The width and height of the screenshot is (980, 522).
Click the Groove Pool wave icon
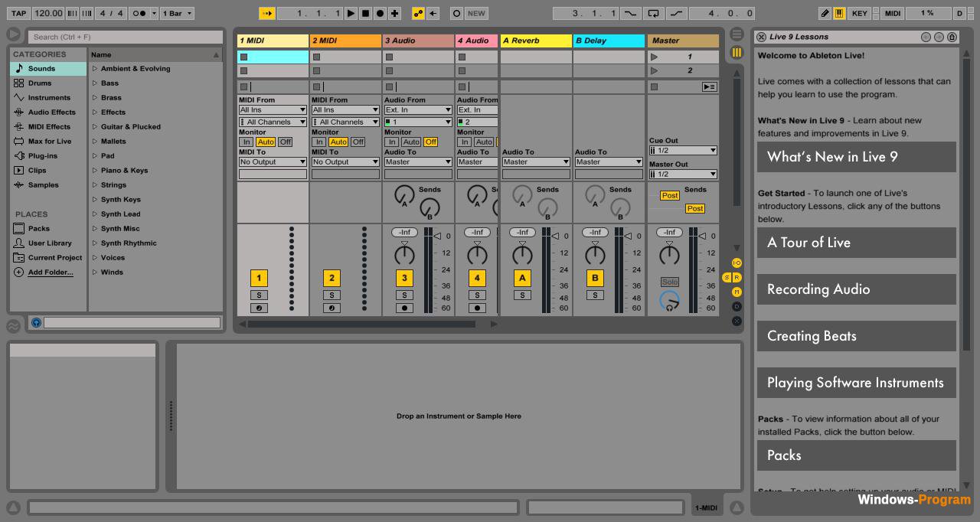[13, 326]
